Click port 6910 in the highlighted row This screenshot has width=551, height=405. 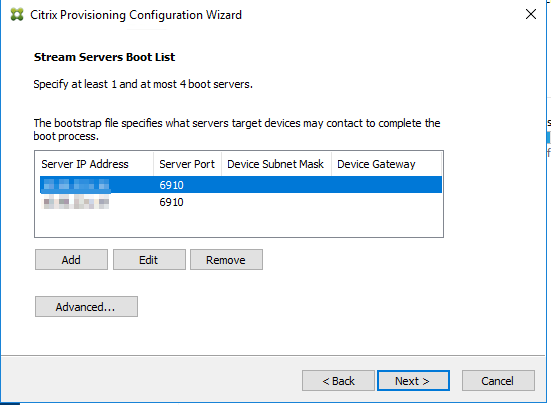(x=171, y=185)
